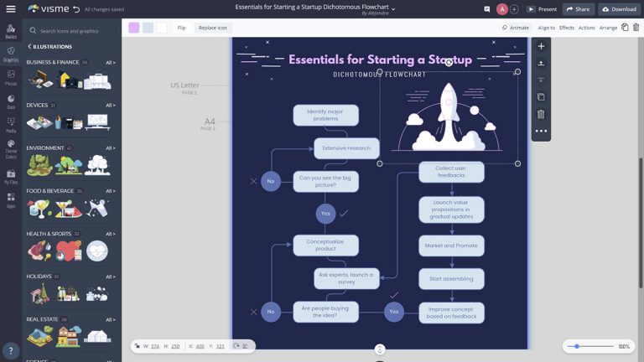Go back from Illustrations category

coord(29,47)
